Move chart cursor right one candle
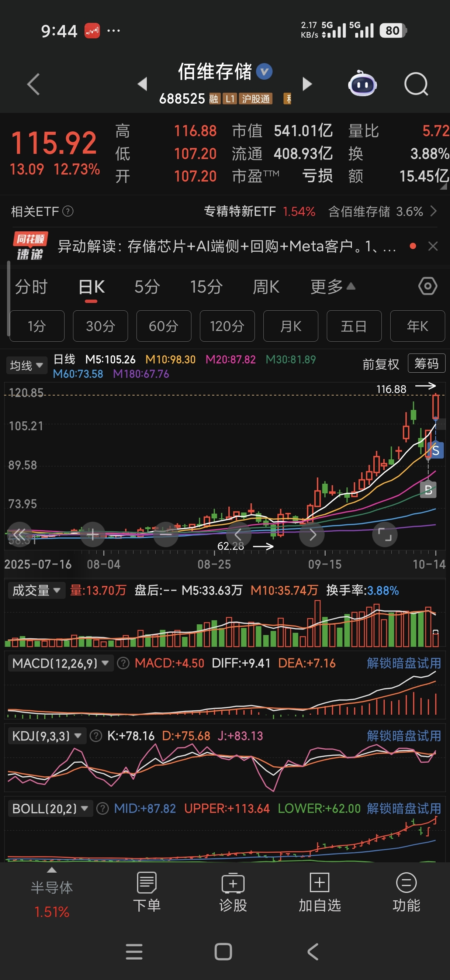The width and height of the screenshot is (450, 980). [312, 534]
